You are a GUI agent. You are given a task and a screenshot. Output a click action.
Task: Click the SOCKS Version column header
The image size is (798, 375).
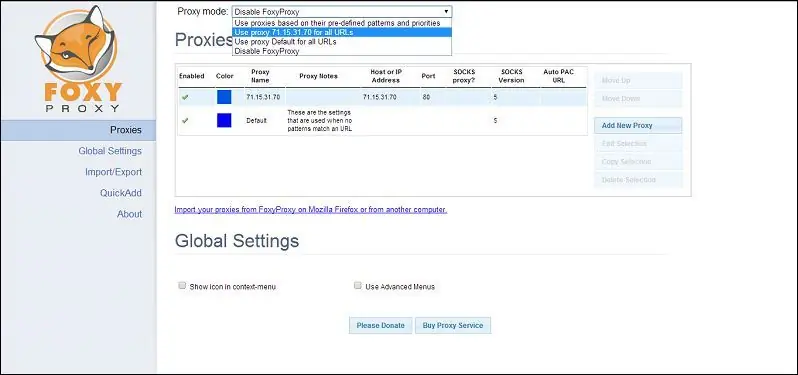(511, 76)
